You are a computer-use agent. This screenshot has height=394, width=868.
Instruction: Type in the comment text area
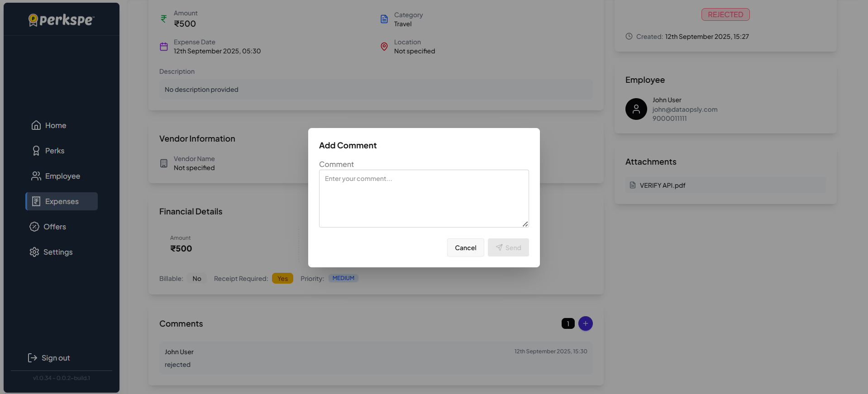[424, 198]
